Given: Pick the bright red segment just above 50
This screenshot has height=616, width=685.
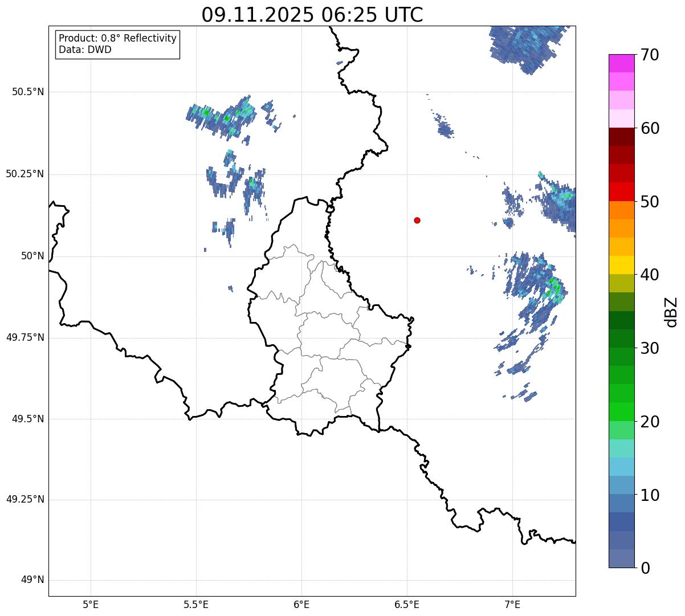Looking at the screenshot, I should click(621, 191).
